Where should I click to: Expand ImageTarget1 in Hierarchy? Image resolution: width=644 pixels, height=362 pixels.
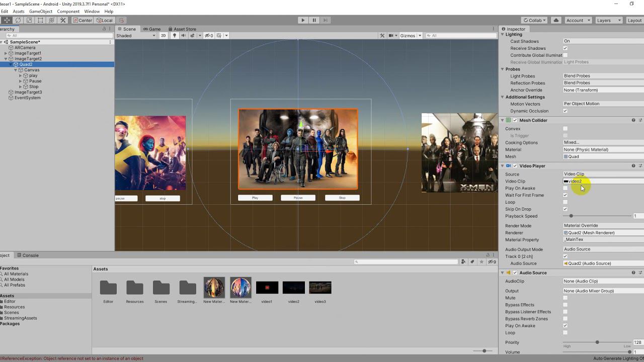[x=6, y=53]
